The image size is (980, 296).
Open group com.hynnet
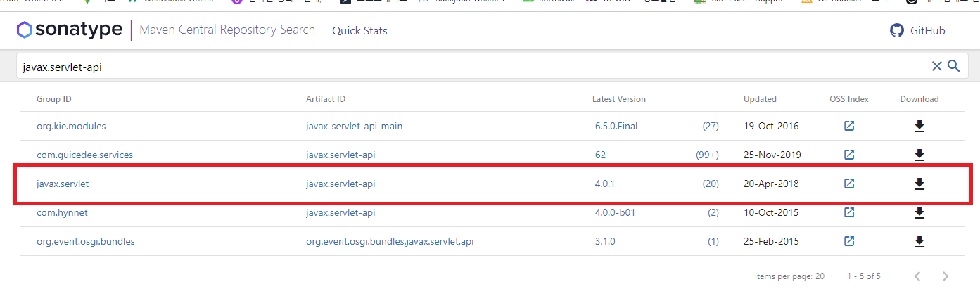pos(62,212)
